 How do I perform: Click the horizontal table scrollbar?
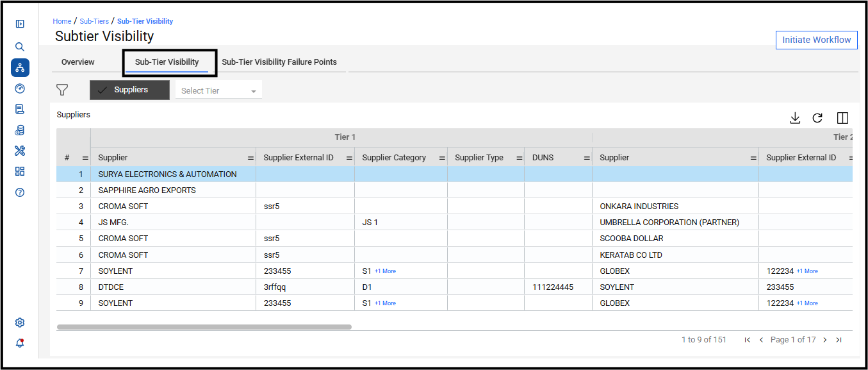(x=204, y=327)
